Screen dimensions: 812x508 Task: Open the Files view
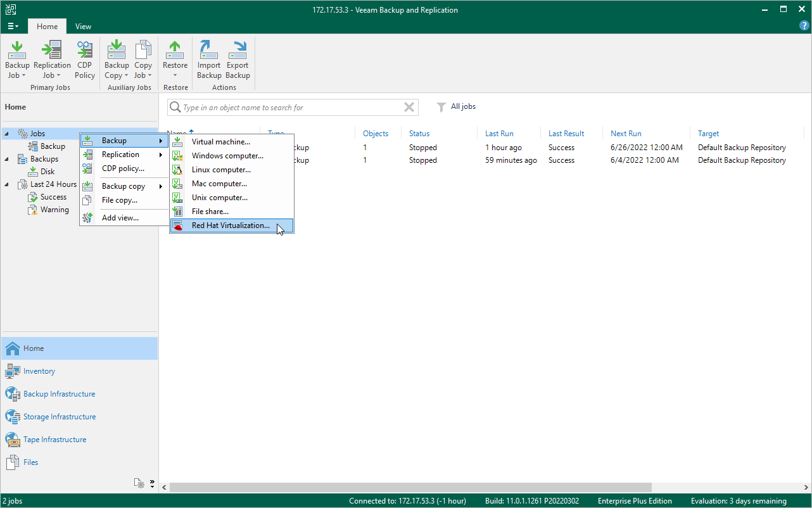pos(31,462)
